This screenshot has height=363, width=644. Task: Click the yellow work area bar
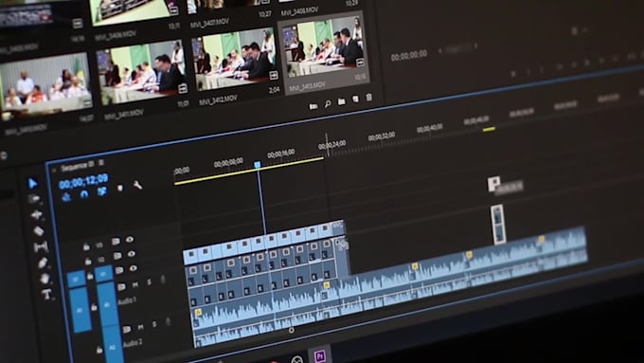point(249,171)
